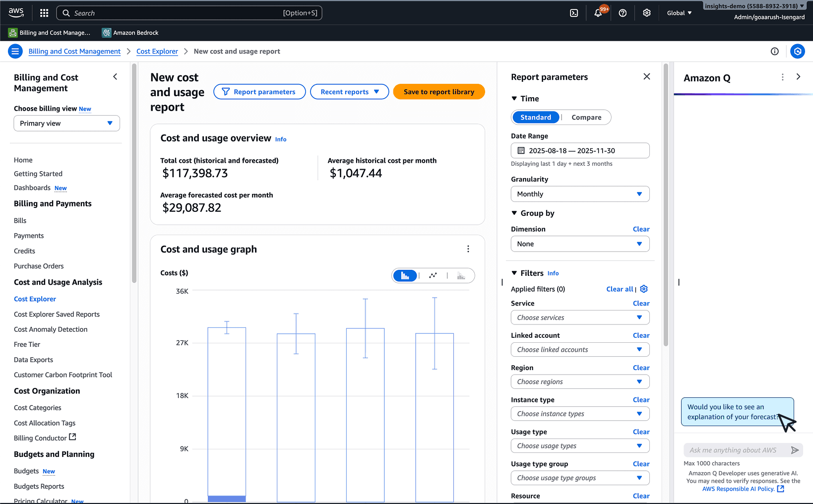Open Cost Categories page
Image resolution: width=813 pixels, height=504 pixels.
point(38,408)
